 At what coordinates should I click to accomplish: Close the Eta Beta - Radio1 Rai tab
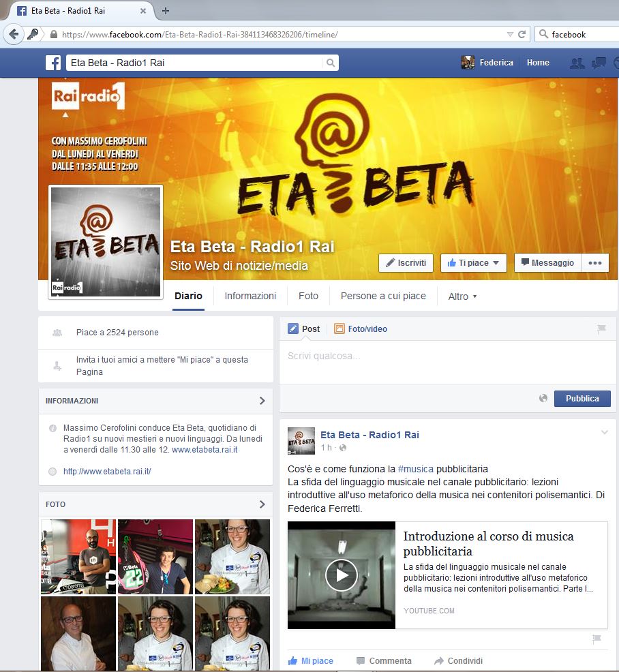pos(143,11)
